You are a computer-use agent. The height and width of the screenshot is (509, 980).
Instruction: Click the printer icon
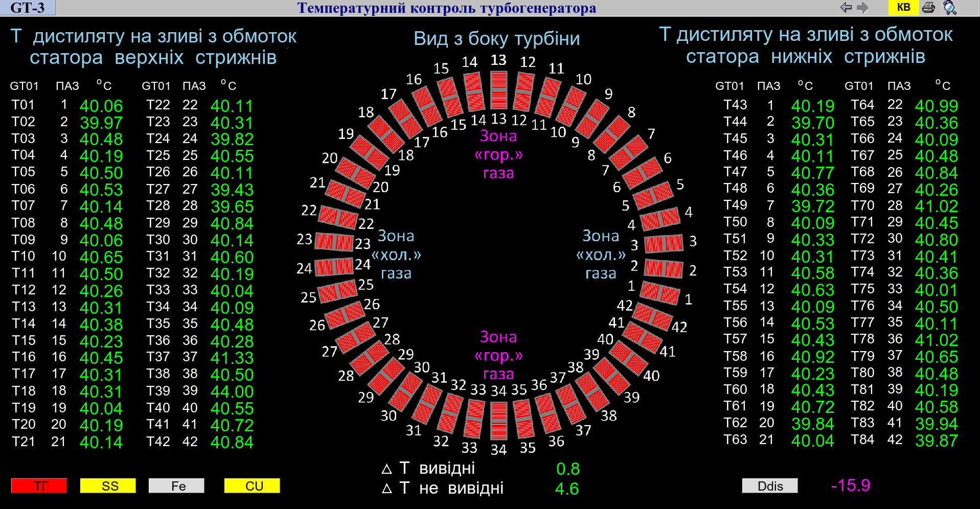(x=928, y=8)
